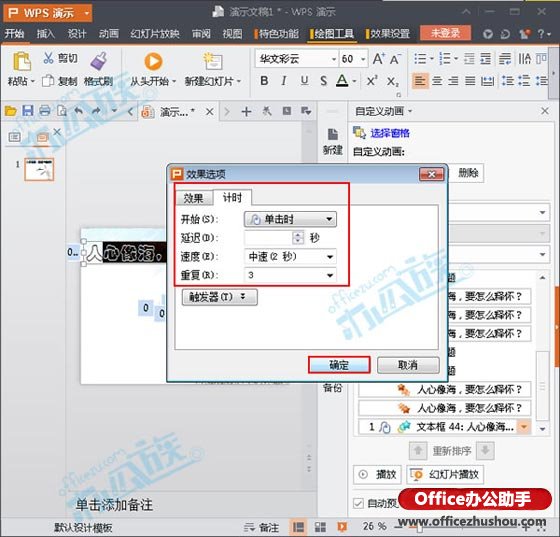The image size is (560, 537).
Task: Start slideshow from beginning (从头开始) icon
Action: pyautogui.click(x=153, y=61)
